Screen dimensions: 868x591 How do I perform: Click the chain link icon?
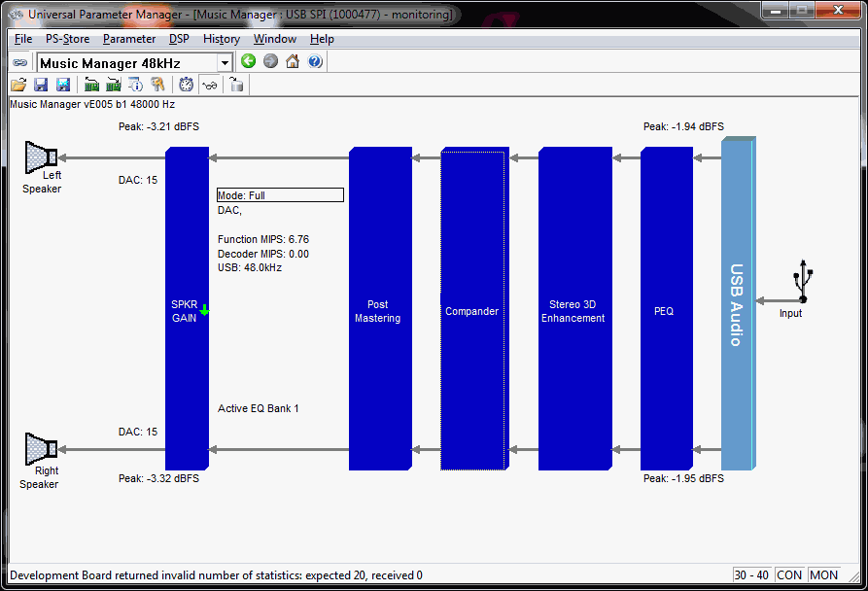[19, 62]
